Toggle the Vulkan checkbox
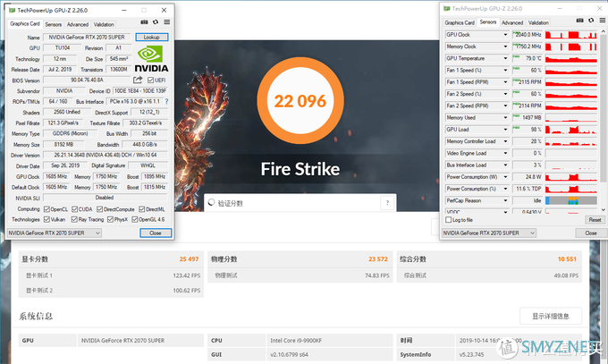The width and height of the screenshot is (608, 364). click(x=46, y=220)
